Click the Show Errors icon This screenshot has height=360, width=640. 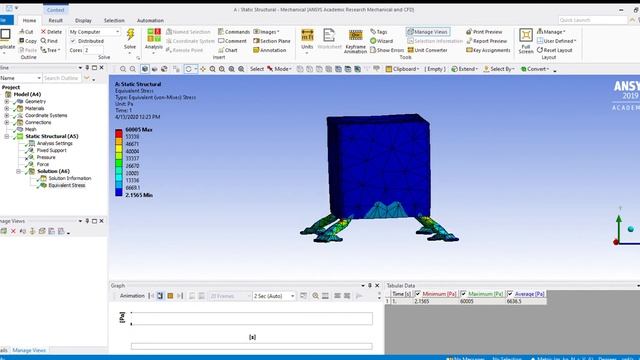(x=373, y=50)
